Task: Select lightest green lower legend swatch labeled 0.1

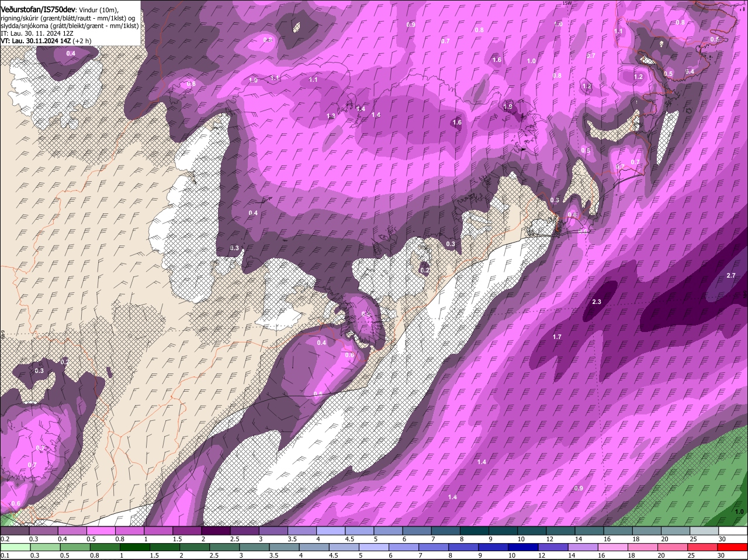Action: point(15,547)
